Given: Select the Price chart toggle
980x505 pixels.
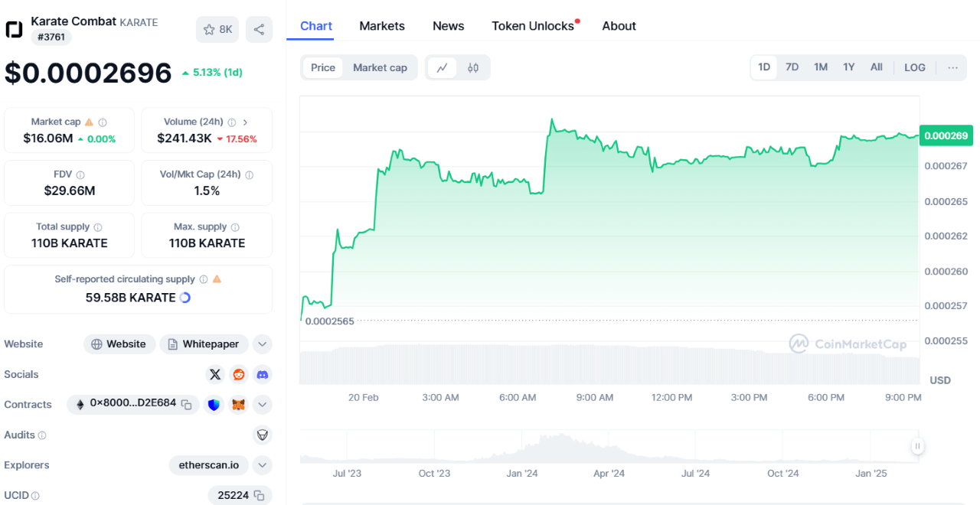Looking at the screenshot, I should 323,67.
